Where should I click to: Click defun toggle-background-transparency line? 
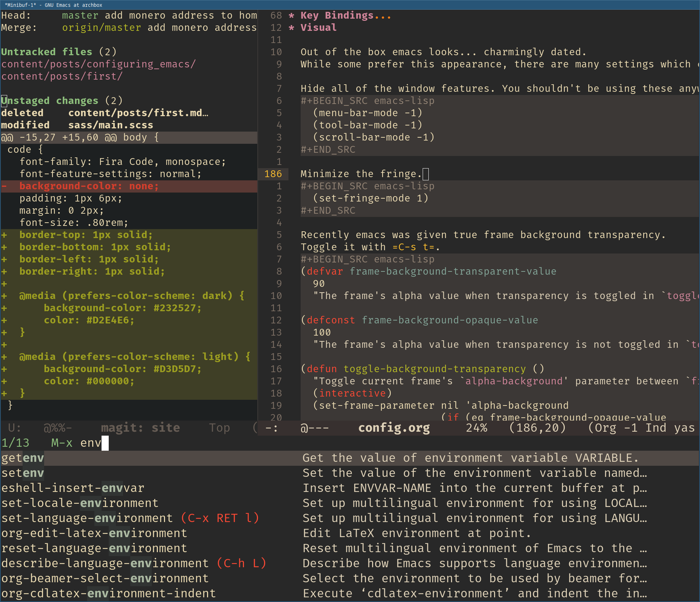[423, 369]
